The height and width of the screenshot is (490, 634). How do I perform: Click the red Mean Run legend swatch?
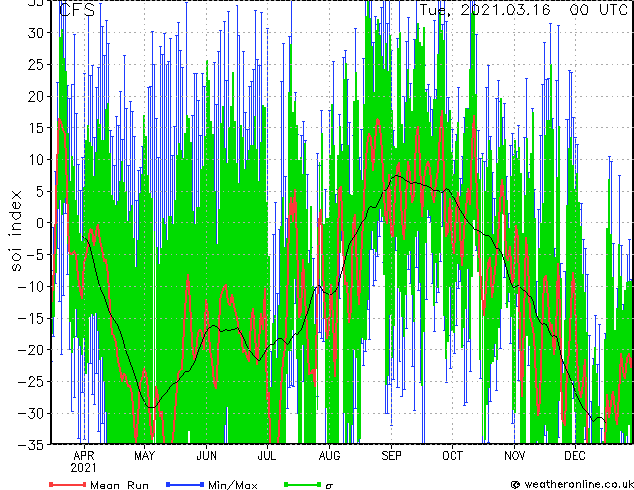pos(67,484)
